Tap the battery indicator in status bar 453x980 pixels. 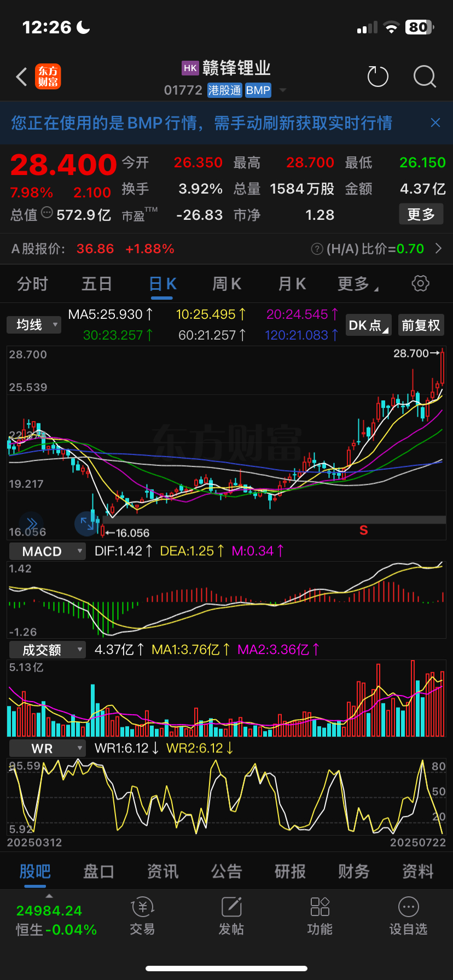click(x=420, y=27)
